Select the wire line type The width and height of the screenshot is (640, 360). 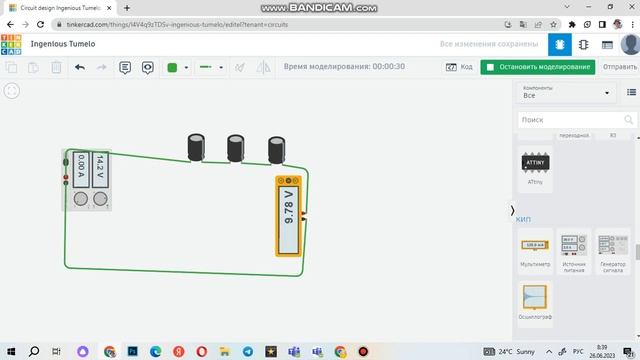click(206, 67)
